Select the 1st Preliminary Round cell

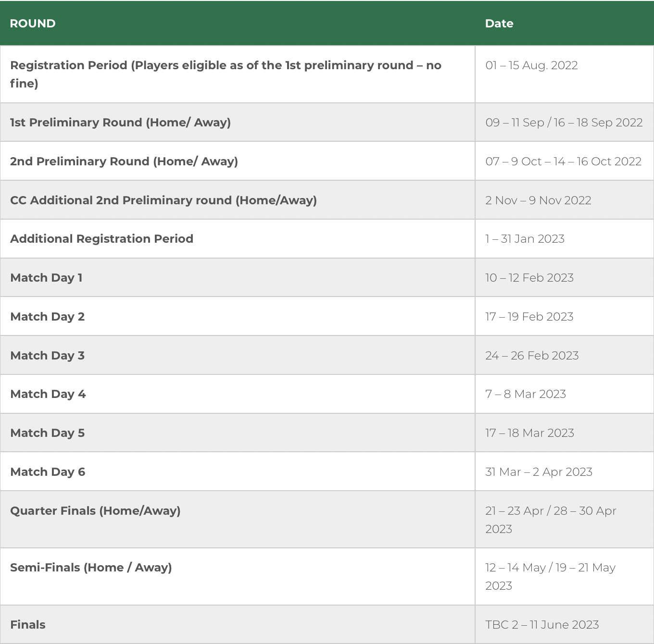(120, 123)
